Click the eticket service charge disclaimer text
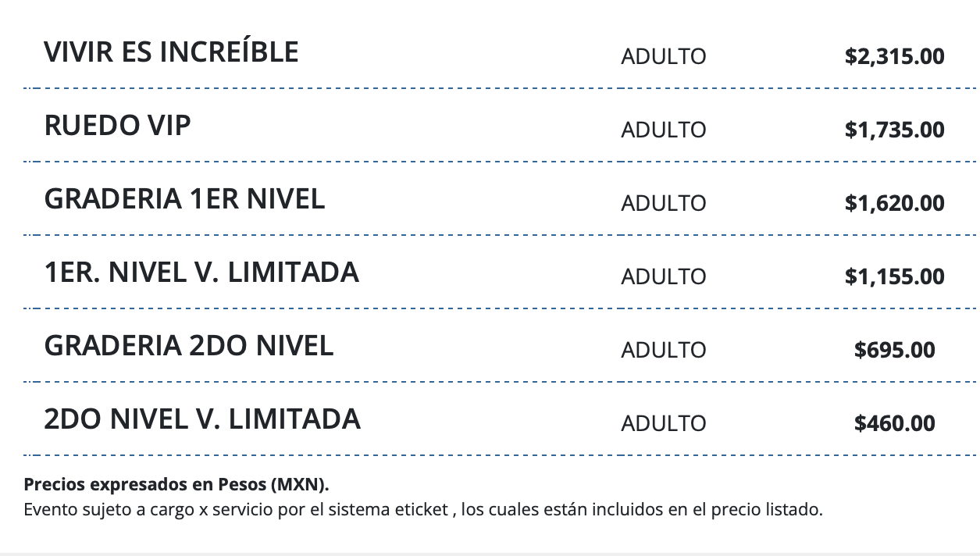The height and width of the screenshot is (556, 980). (x=423, y=511)
